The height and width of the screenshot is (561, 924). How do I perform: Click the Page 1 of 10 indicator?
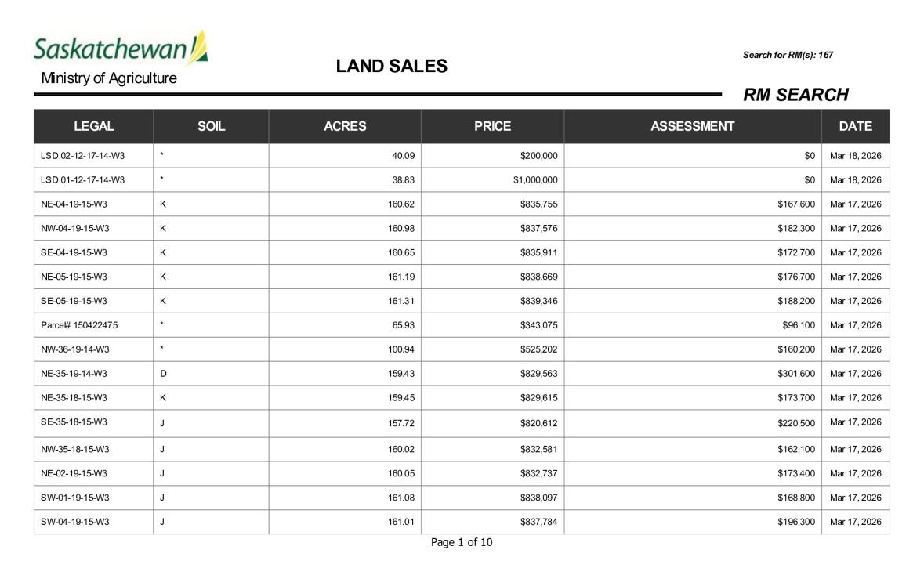coord(462,542)
